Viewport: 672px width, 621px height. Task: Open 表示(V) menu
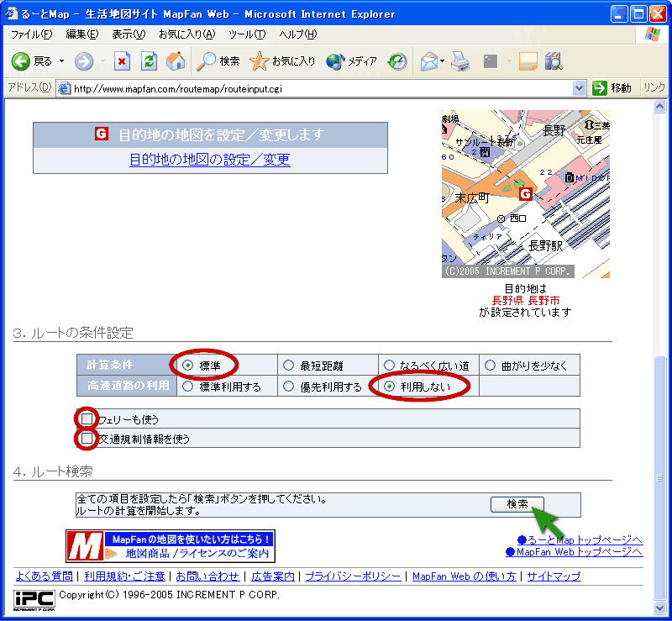(x=129, y=34)
